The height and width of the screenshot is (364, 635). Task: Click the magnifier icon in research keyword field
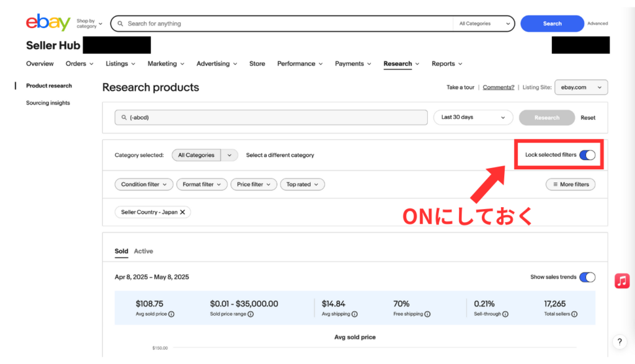click(x=124, y=117)
